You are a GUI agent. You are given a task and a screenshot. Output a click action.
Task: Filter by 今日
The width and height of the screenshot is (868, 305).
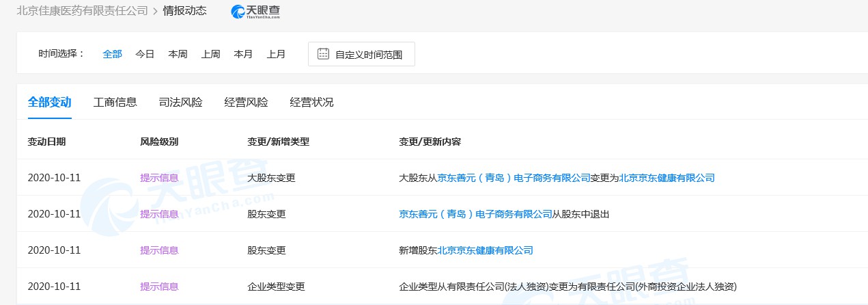pyautogui.click(x=145, y=54)
